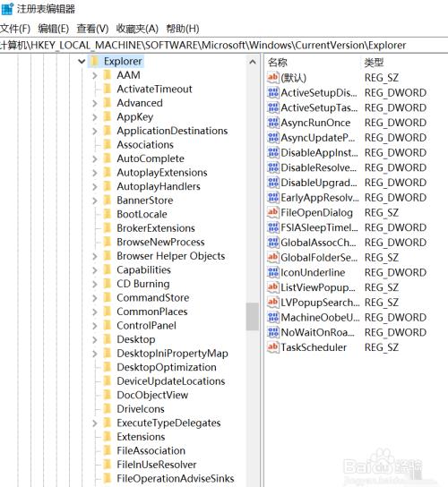Expand the Browser Helper Objects key

point(95,256)
